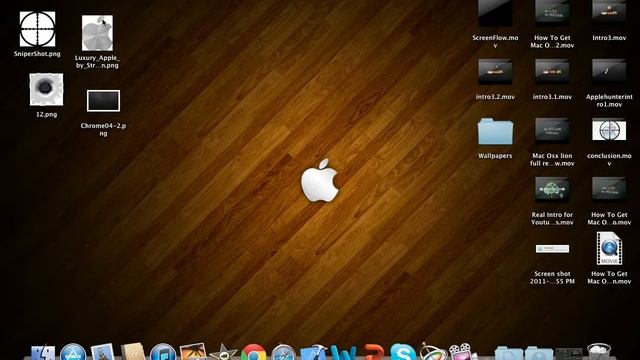Launch Microsoft Word from the Dock
Image resolution: width=640 pixels, height=360 pixels.
click(343, 352)
